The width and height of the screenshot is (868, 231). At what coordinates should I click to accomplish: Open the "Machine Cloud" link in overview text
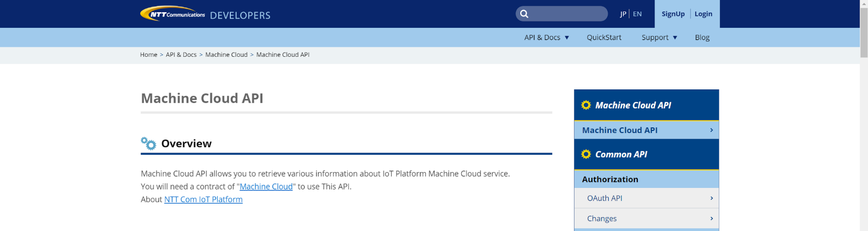click(266, 187)
